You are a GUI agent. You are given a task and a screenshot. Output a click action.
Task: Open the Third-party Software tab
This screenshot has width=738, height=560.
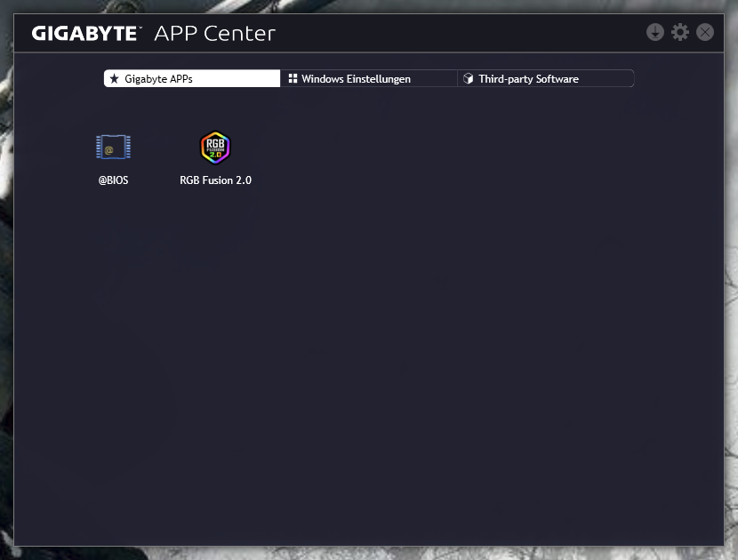point(546,78)
